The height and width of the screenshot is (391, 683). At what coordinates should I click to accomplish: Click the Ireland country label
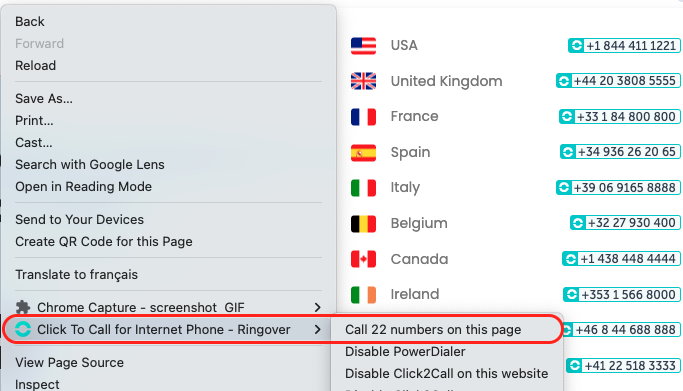tap(415, 294)
